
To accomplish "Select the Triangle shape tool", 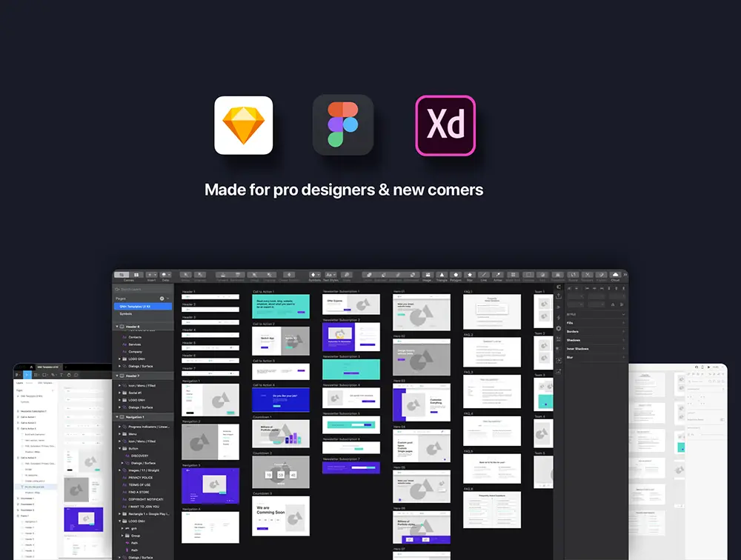I will pyautogui.click(x=442, y=276).
